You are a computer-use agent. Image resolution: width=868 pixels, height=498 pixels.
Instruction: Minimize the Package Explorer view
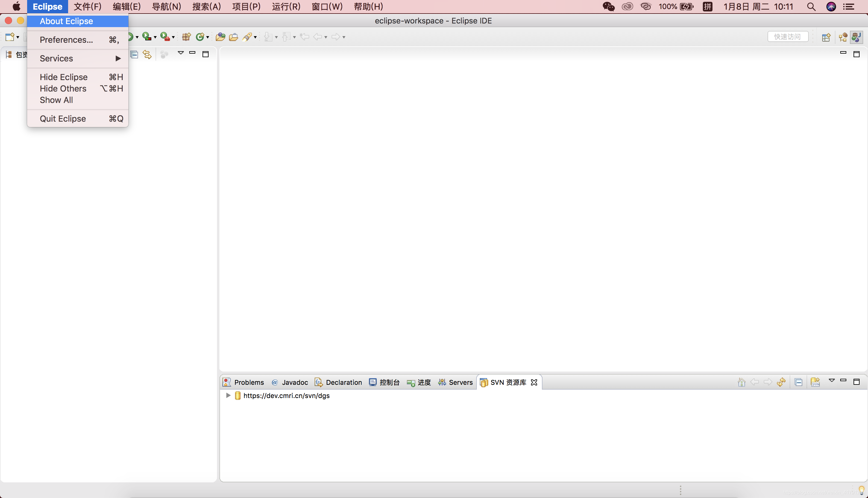pos(192,53)
